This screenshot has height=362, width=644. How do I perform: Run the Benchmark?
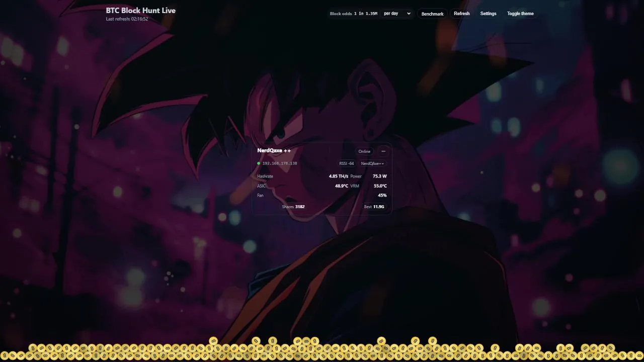432,14
